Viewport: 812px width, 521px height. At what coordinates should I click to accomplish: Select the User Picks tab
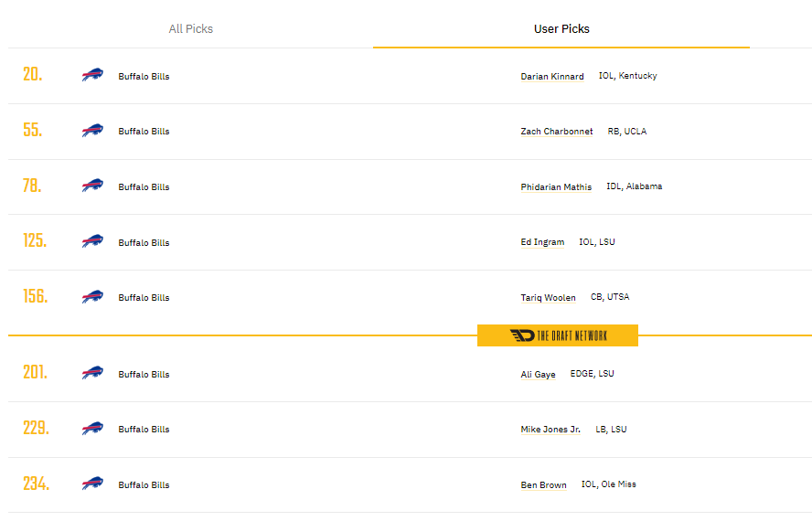[x=561, y=29]
